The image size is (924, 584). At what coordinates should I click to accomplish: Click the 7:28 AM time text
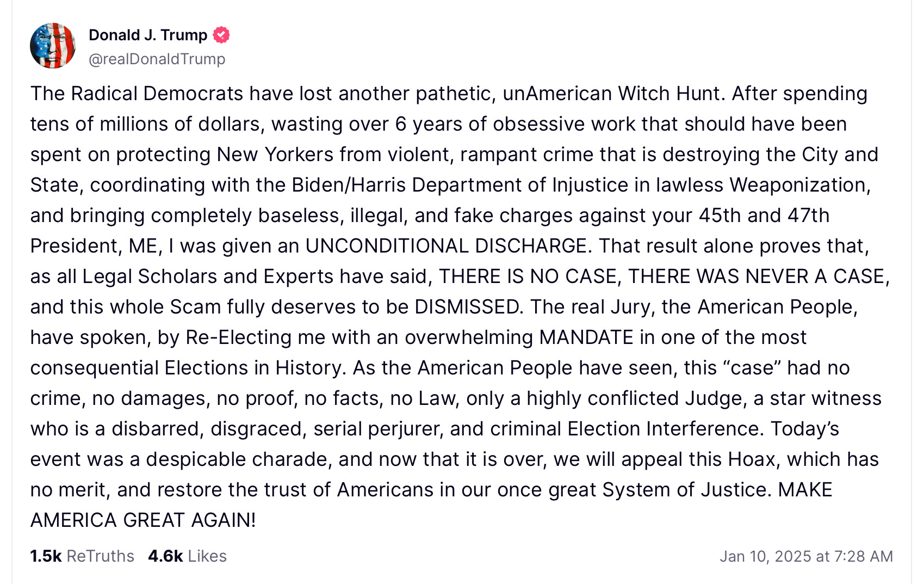coord(863,556)
